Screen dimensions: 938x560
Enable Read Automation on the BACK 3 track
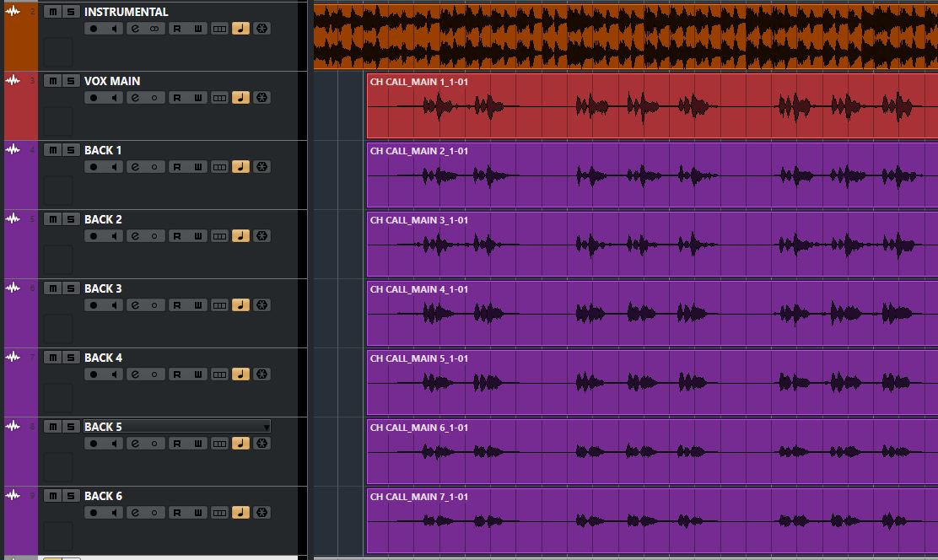click(x=177, y=305)
